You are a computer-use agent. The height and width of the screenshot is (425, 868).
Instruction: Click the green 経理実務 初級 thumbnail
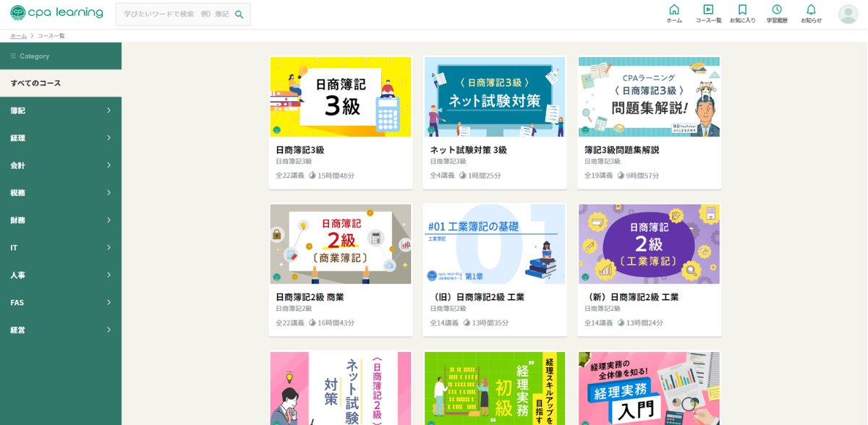[495, 388]
